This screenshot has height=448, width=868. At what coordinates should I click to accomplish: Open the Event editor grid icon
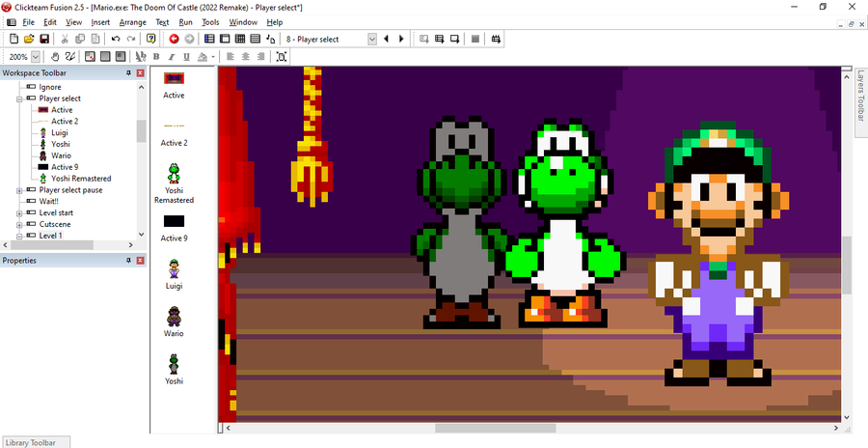point(240,39)
